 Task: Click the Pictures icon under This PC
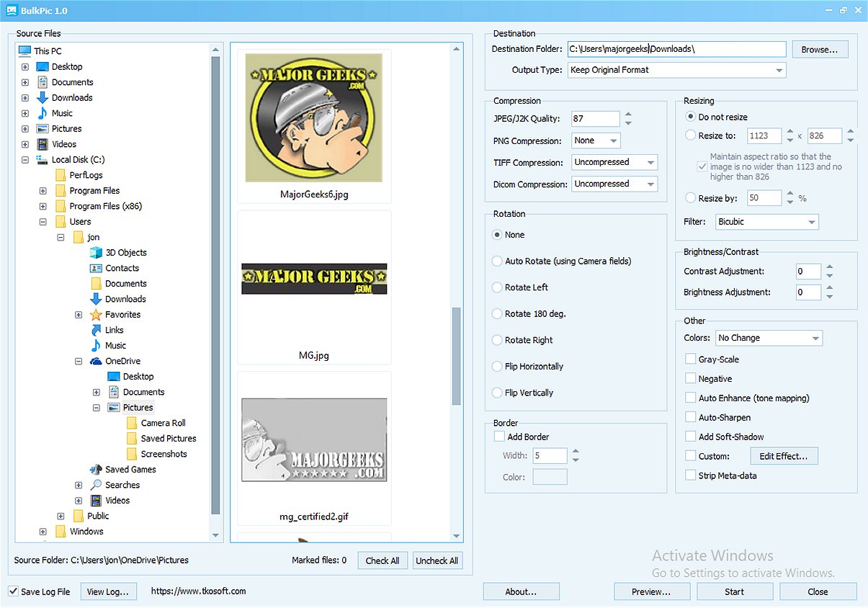[x=42, y=128]
